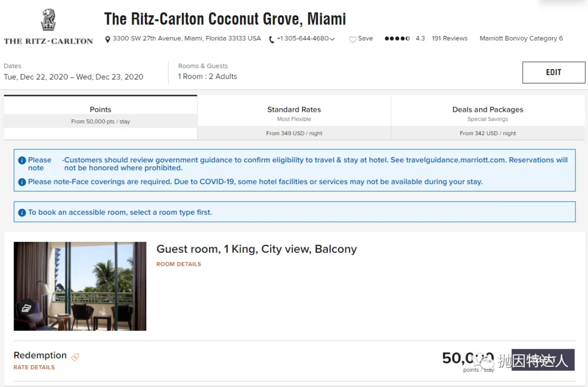The height and width of the screenshot is (387, 588).
Task: Click the map pin address icon
Action: pyautogui.click(x=108, y=39)
